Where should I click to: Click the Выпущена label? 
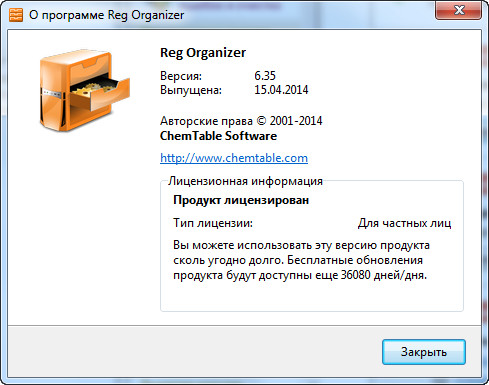(x=191, y=90)
